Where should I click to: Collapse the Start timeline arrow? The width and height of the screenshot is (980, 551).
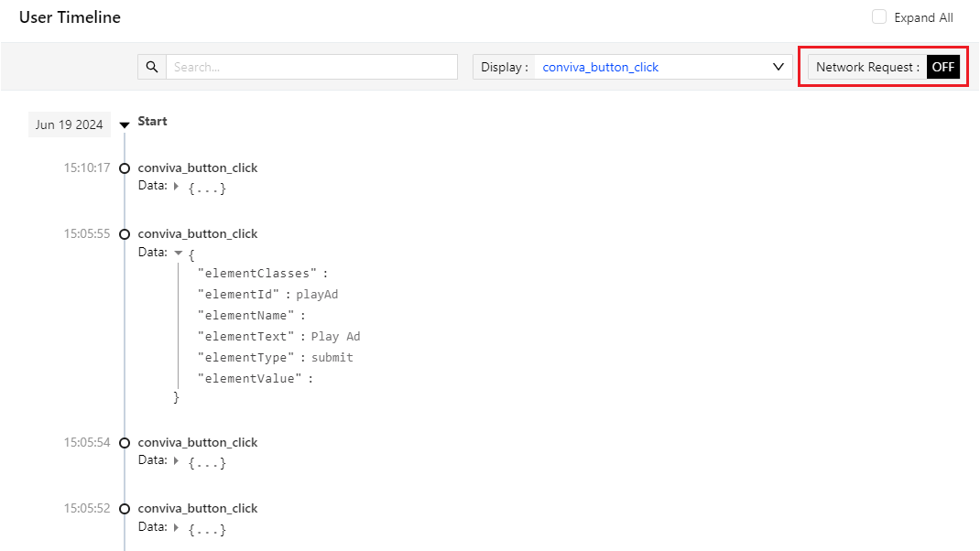click(x=125, y=125)
